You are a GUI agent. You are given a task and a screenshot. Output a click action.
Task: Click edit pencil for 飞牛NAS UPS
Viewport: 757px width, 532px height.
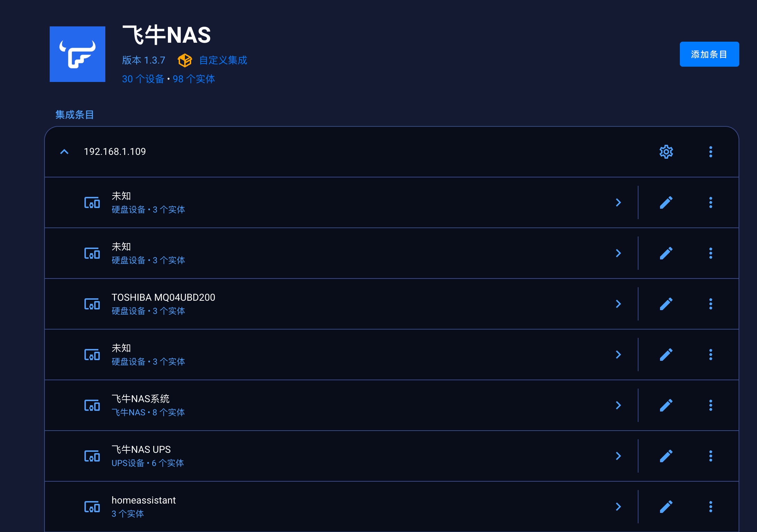pyautogui.click(x=666, y=456)
